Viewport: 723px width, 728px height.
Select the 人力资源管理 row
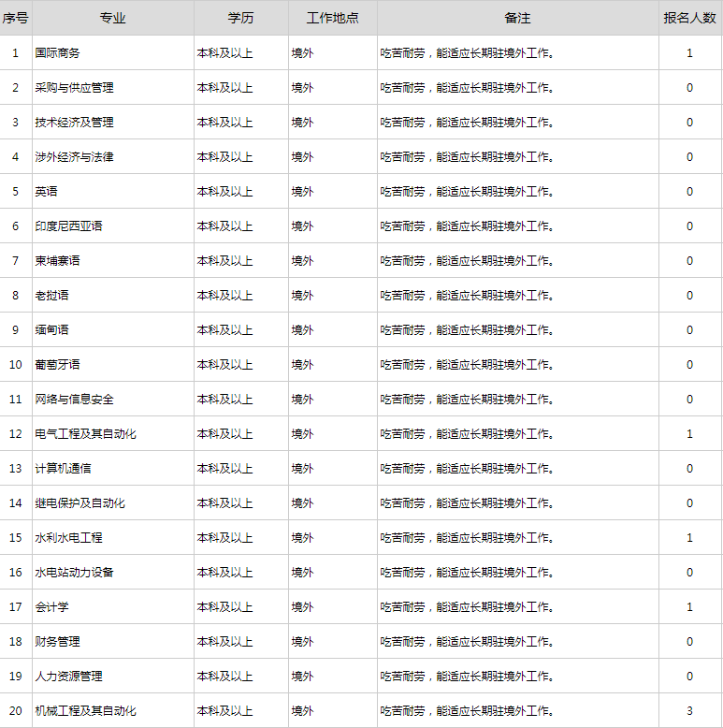pyautogui.click(x=68, y=677)
